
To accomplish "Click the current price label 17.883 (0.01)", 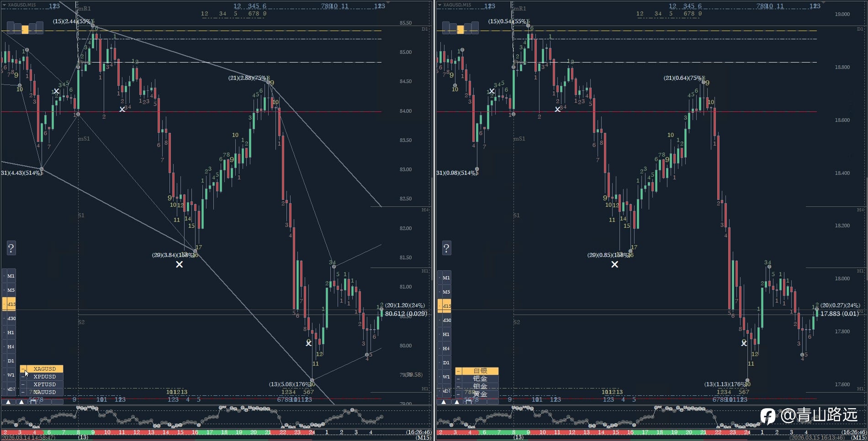I will pos(840,314).
